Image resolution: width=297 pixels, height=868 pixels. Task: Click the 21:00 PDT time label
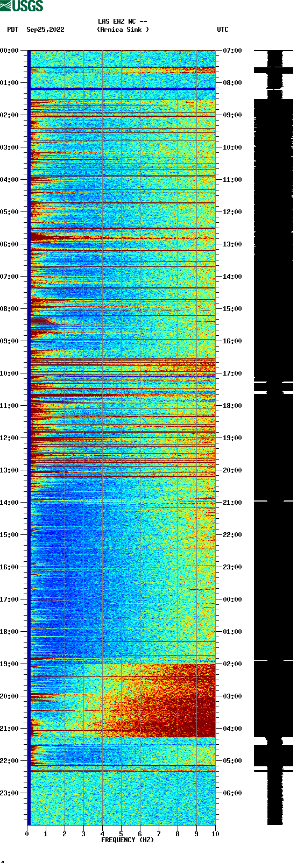(10, 729)
